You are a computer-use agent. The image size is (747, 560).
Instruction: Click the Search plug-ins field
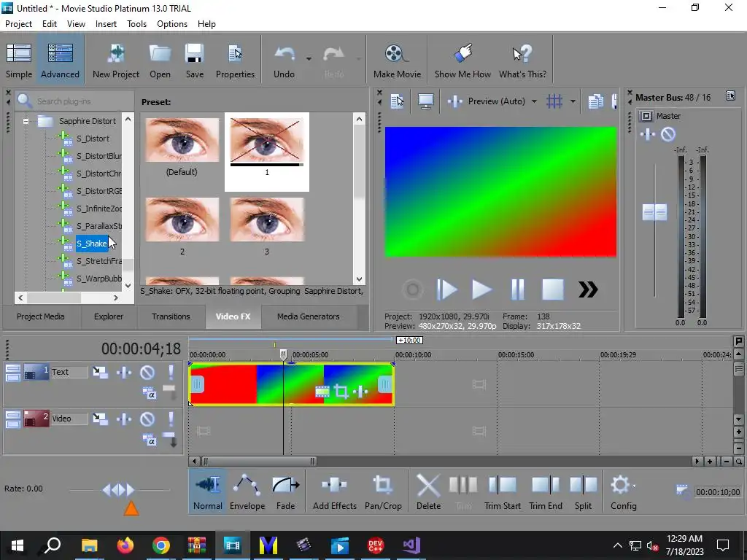point(75,101)
